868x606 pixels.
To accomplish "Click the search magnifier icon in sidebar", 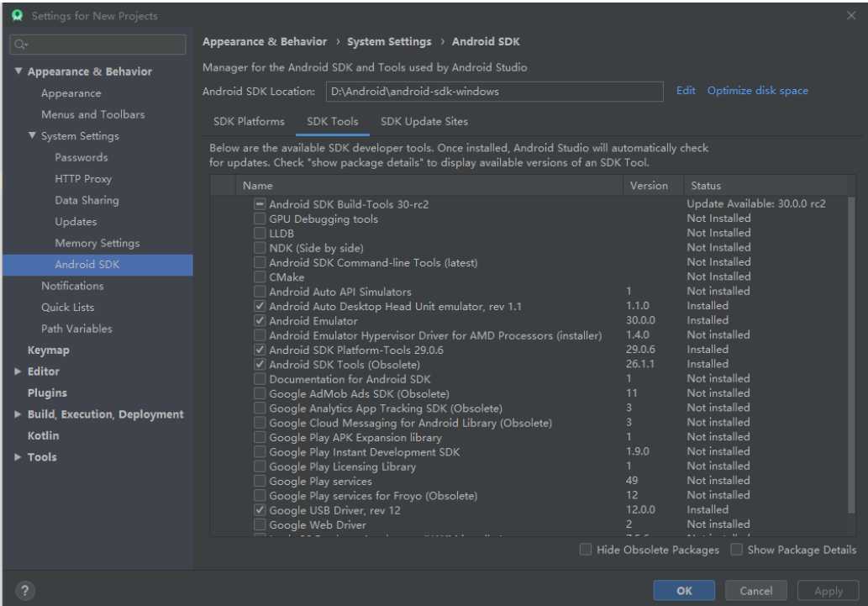I will 20,45.
